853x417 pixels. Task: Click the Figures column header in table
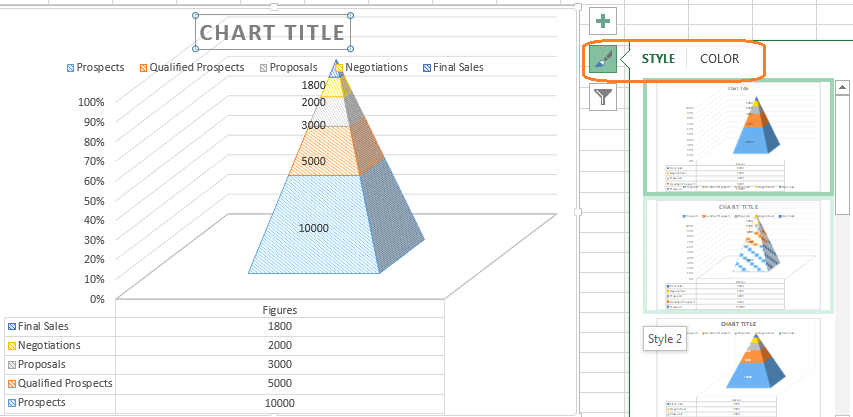(279, 309)
